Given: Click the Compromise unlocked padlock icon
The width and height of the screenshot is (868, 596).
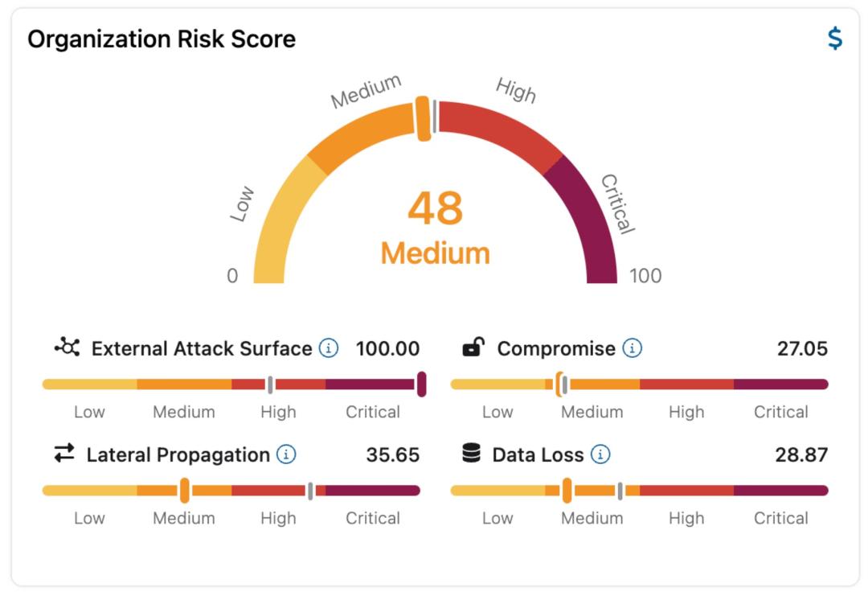Looking at the screenshot, I should (473, 347).
